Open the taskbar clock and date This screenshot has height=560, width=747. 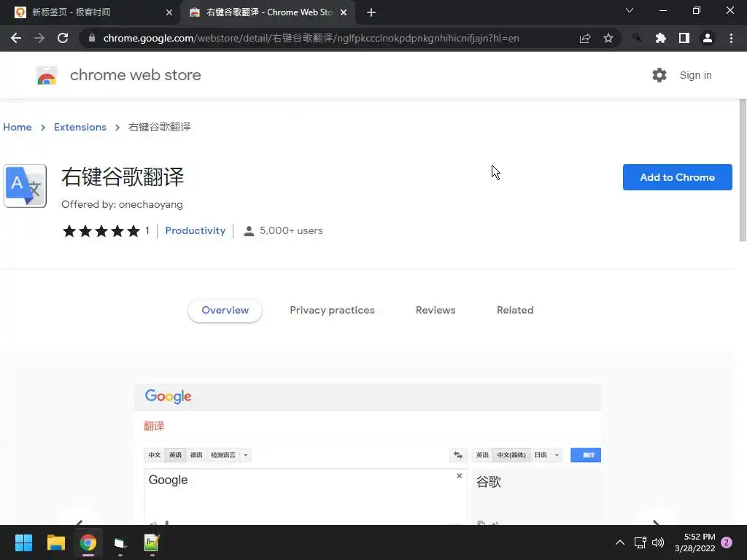pos(695,542)
